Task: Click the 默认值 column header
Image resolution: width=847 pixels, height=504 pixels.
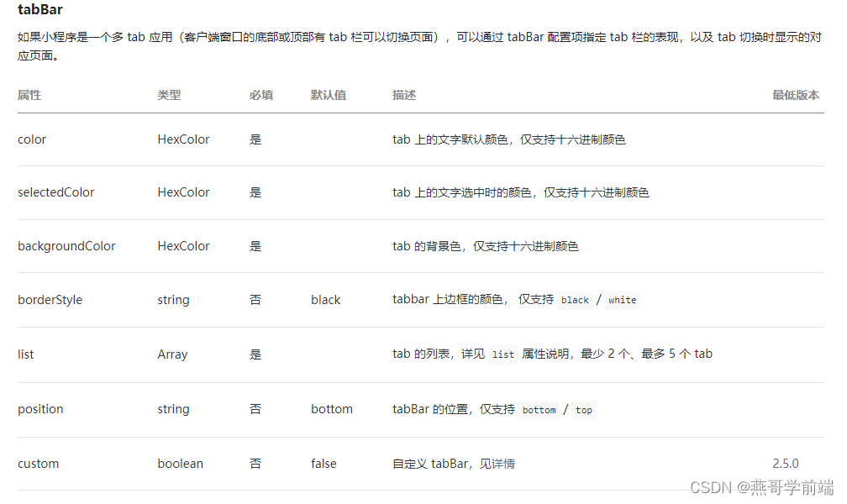Action: (329, 95)
